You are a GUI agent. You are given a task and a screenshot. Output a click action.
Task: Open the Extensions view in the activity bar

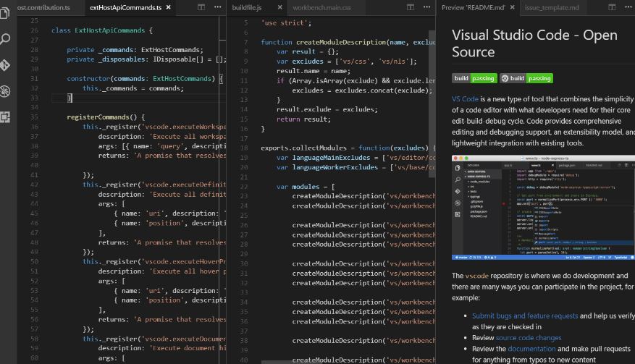5,117
